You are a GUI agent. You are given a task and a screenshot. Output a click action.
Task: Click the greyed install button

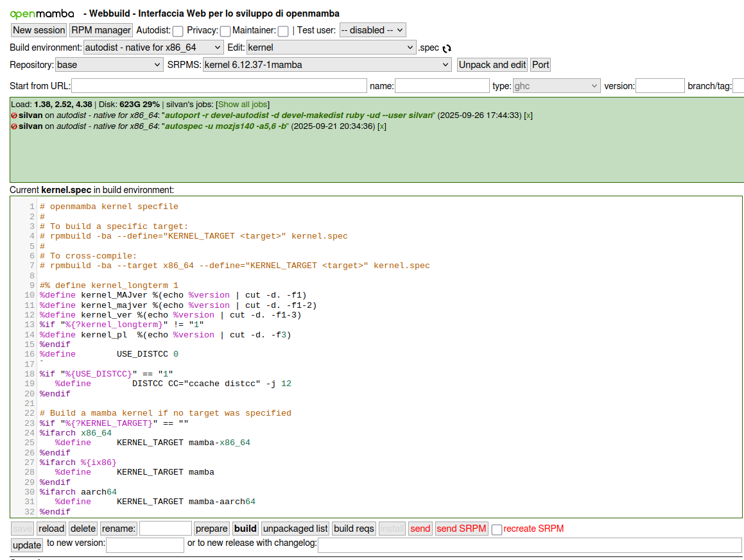click(392, 529)
